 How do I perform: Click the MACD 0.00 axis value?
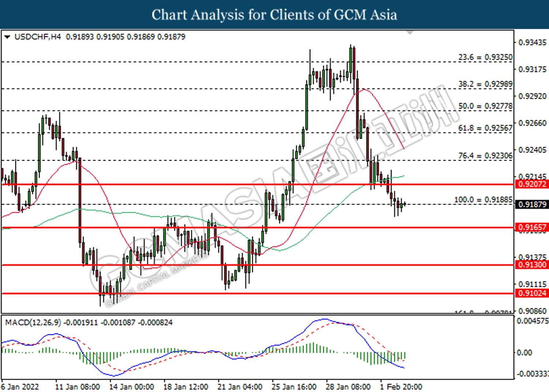(x=524, y=353)
